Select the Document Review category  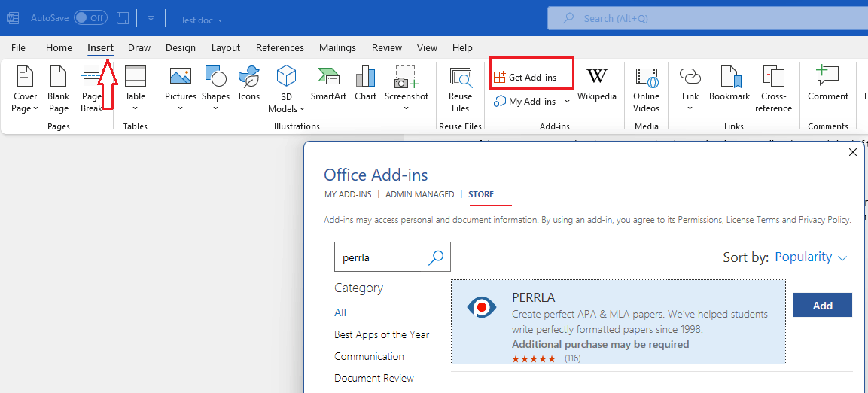(x=374, y=379)
